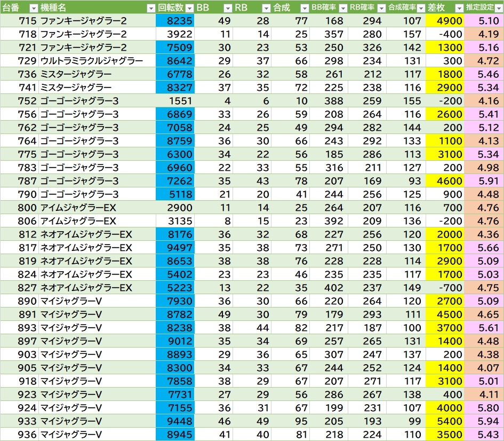Open the 推定設定 filter dropdown
The width and height of the screenshot is (504, 441).
coord(498,8)
